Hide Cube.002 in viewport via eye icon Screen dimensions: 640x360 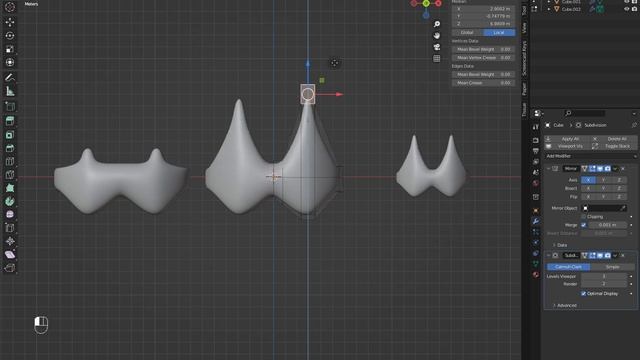click(627, 9)
